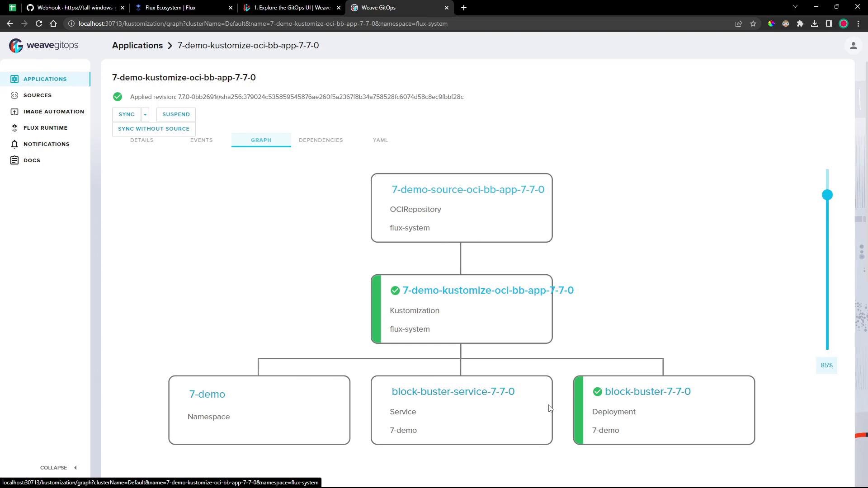868x488 pixels.
Task: Go to Flux Runtime in the sidebar
Action: [x=45, y=128]
